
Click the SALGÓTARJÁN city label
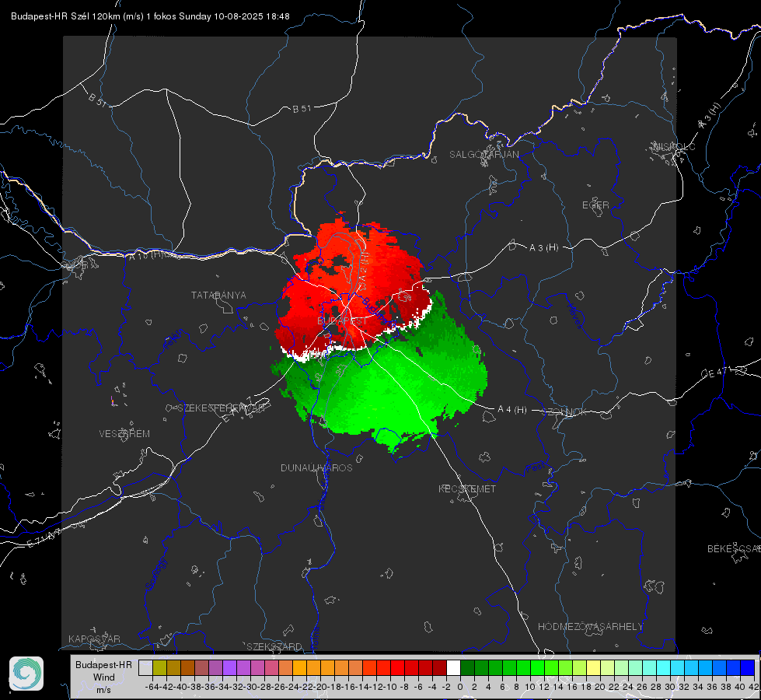point(483,155)
